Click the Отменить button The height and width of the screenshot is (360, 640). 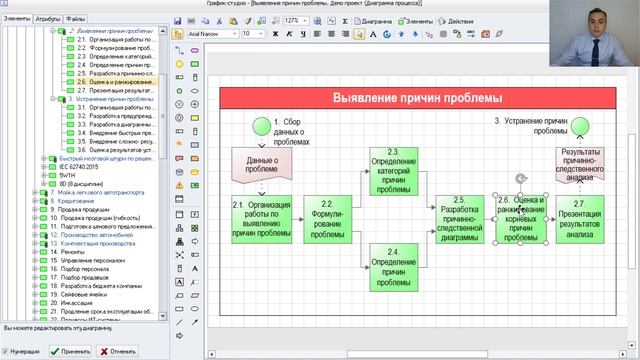click(118, 351)
